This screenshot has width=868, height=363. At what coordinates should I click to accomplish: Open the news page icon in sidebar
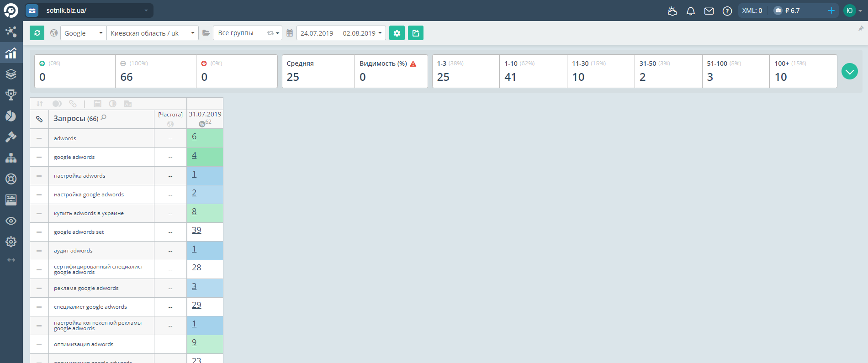pyautogui.click(x=11, y=200)
